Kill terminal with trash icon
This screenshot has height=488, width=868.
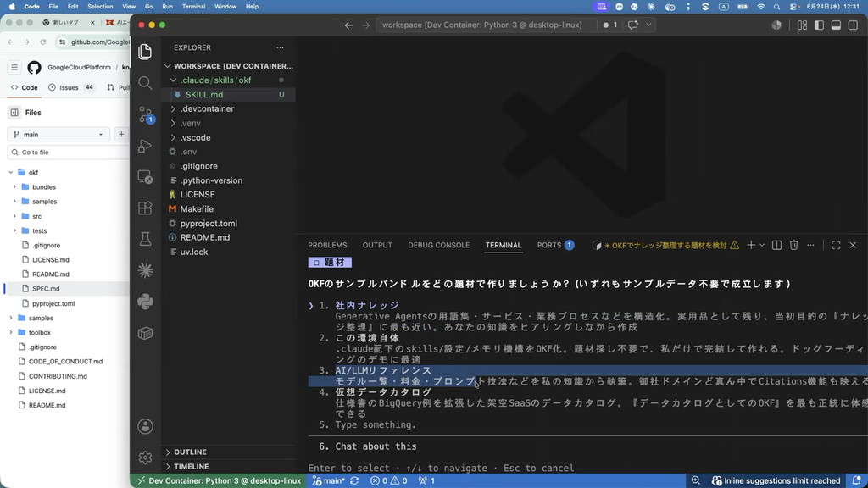coord(793,245)
